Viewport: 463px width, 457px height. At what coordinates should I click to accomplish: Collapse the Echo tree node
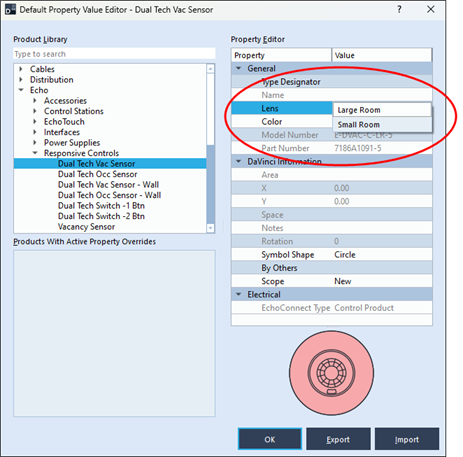[21, 90]
